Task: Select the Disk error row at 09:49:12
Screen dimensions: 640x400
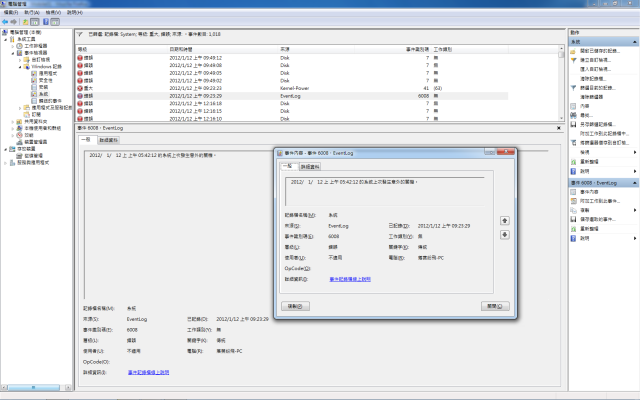Action: click(x=292, y=58)
